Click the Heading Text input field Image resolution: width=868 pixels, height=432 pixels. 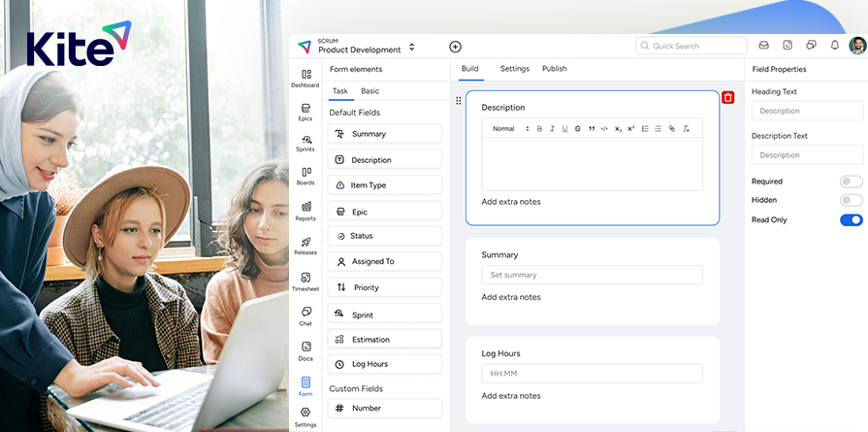pyautogui.click(x=807, y=111)
